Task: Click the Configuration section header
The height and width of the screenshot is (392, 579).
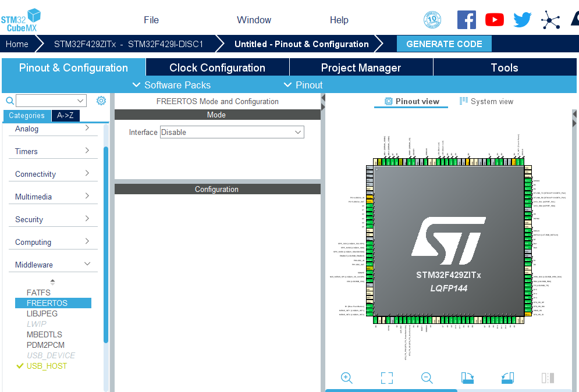Action: point(218,190)
